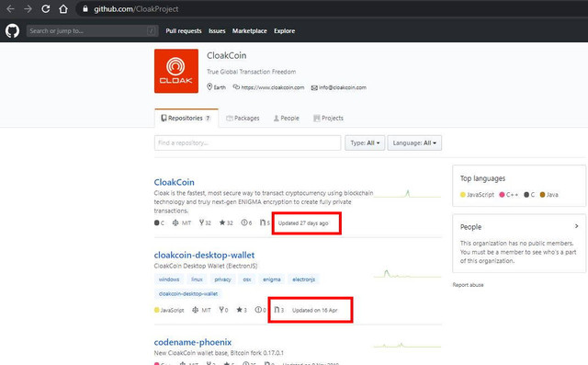This screenshot has height=365, width=588.
Task: Click the Earth location text
Action: click(220, 87)
